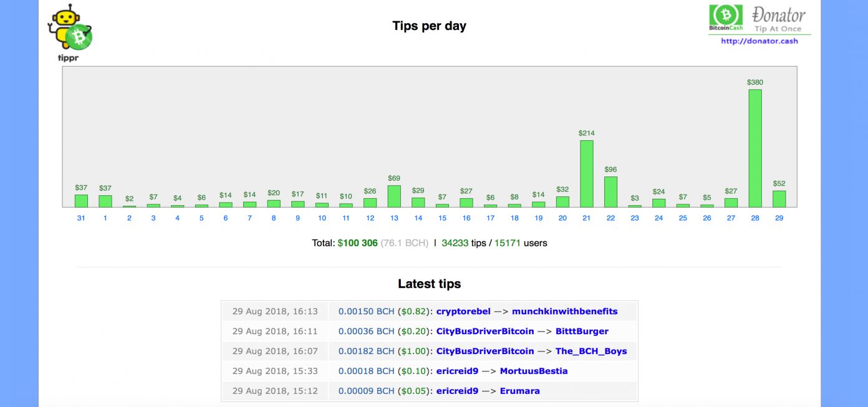
Task: Open day 17 link below chart
Action: point(490,218)
